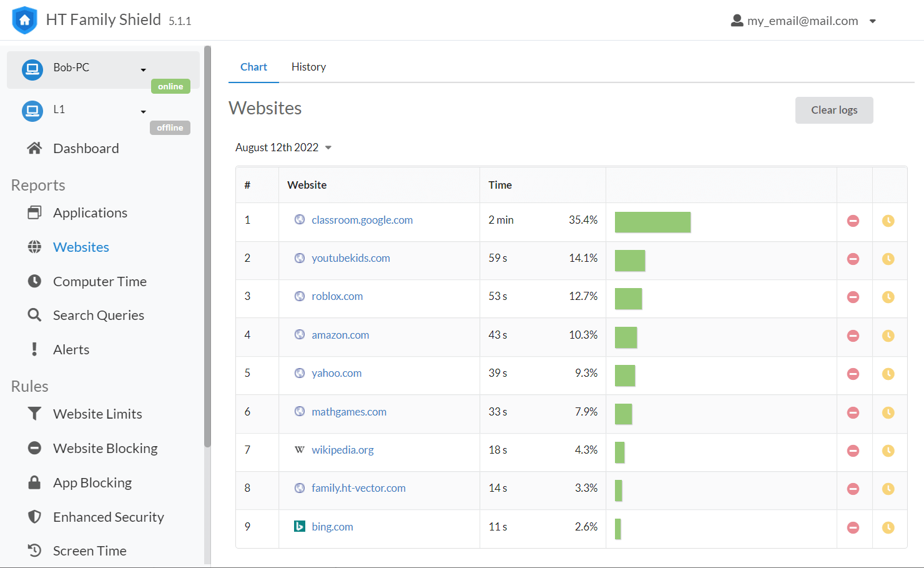Click the Bob-PC online status badge
924x568 pixels.
(170, 86)
